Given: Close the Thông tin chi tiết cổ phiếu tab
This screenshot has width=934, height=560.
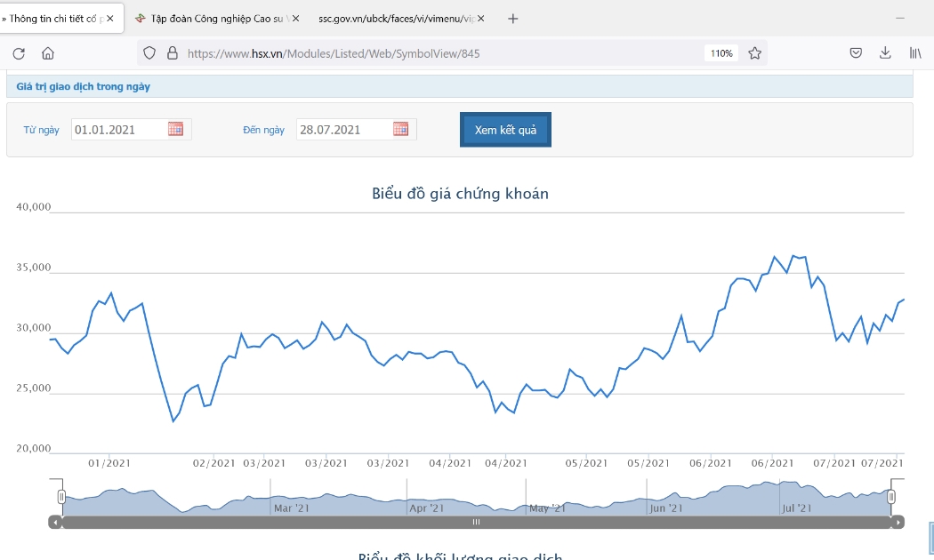Looking at the screenshot, I should tap(110, 19).
